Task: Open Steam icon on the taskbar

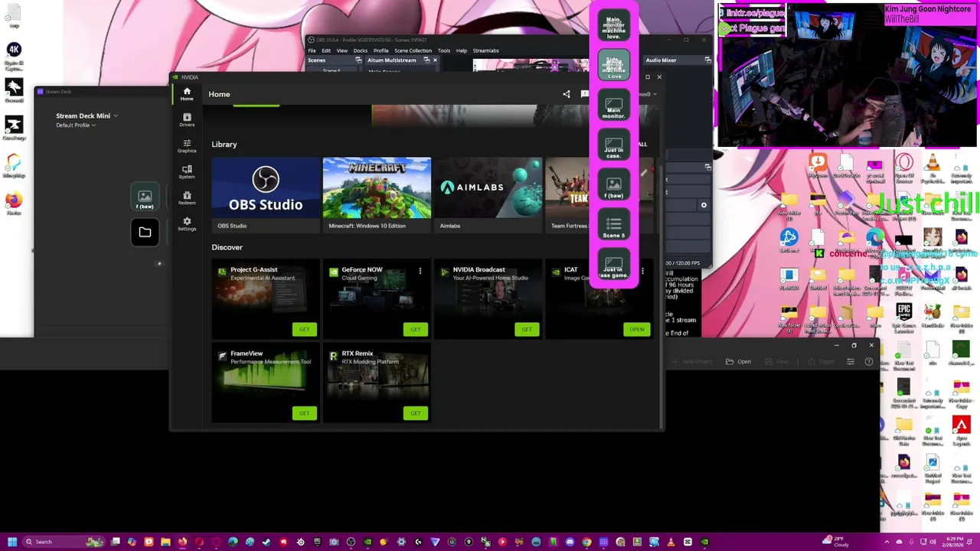Action: point(266,542)
